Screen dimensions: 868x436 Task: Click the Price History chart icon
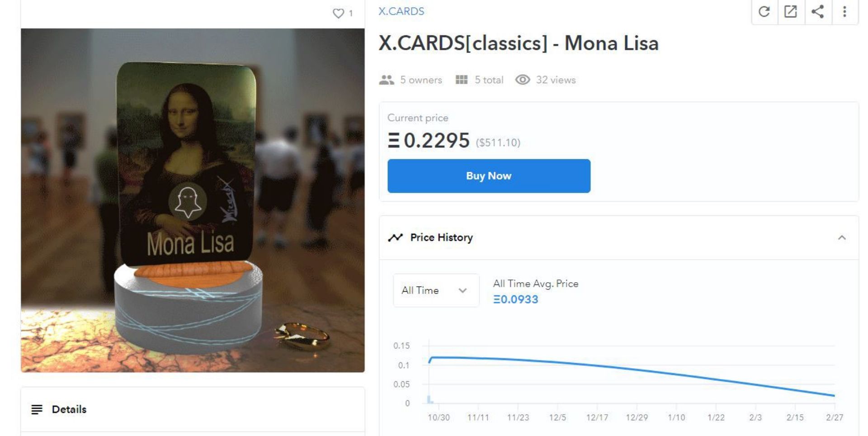click(395, 237)
